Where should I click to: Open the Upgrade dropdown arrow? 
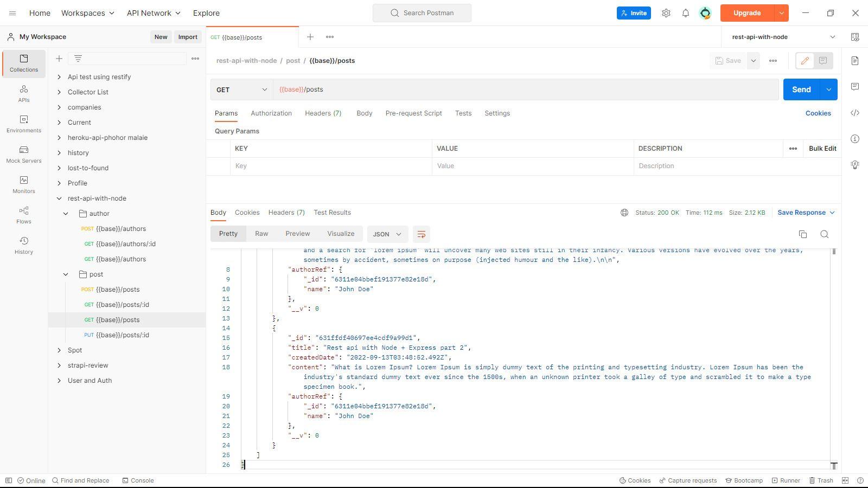781,13
